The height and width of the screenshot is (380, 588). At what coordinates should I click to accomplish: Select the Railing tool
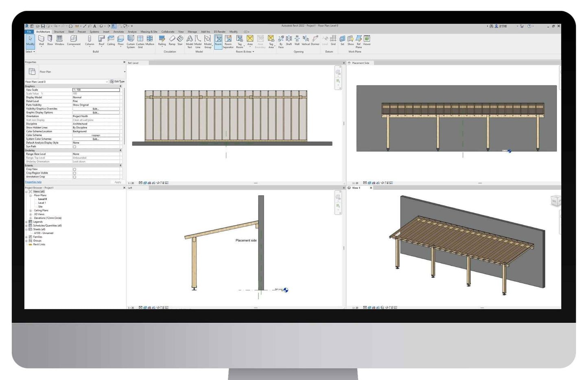pyautogui.click(x=162, y=40)
